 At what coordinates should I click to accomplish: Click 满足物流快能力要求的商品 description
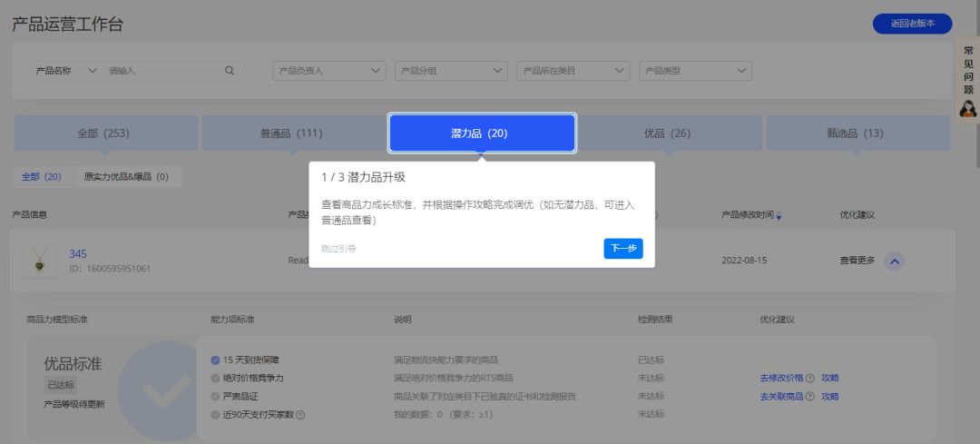coord(446,360)
